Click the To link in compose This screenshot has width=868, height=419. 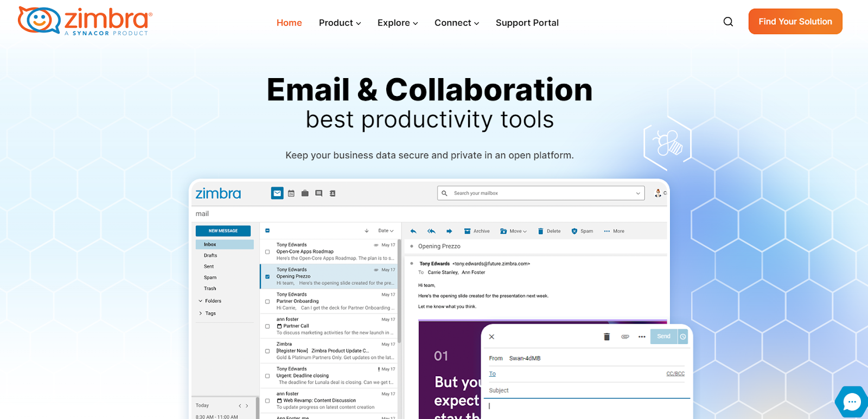(493, 374)
